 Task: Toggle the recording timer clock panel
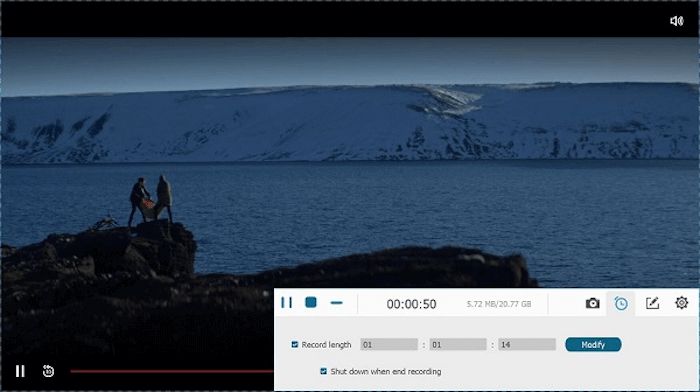tap(621, 304)
